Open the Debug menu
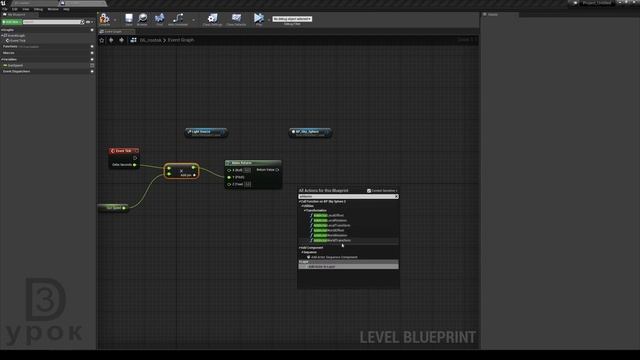The height and width of the screenshot is (360, 640). 38,9
